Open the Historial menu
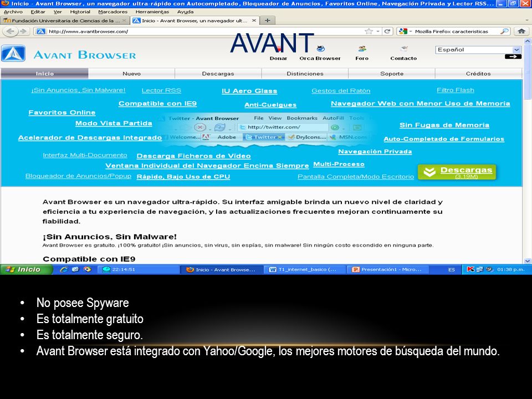Viewport: 532px width, 399px height. pos(80,12)
